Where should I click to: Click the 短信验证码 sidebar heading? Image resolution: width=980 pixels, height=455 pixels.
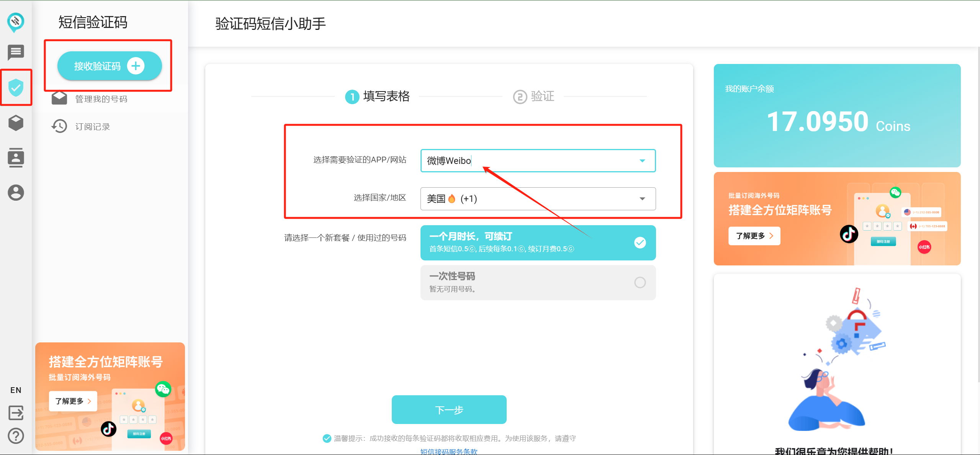coord(93,22)
